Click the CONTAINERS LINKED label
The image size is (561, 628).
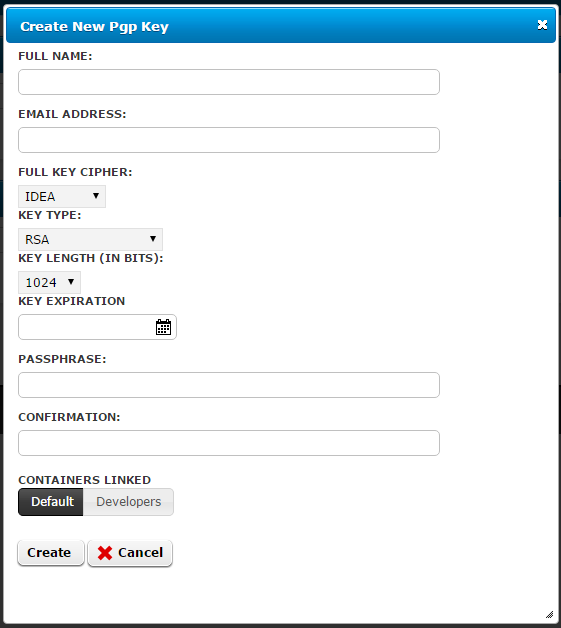tap(84, 480)
